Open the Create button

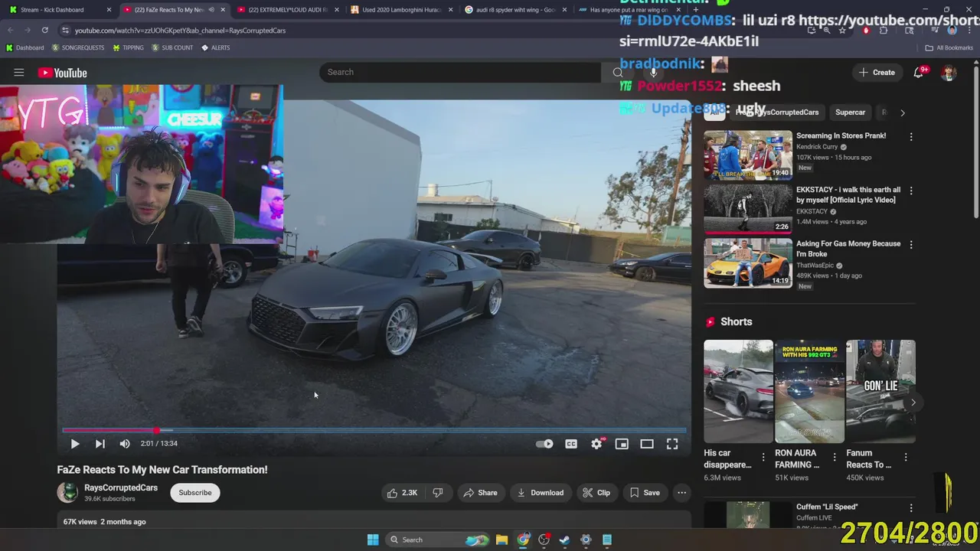[x=877, y=73]
